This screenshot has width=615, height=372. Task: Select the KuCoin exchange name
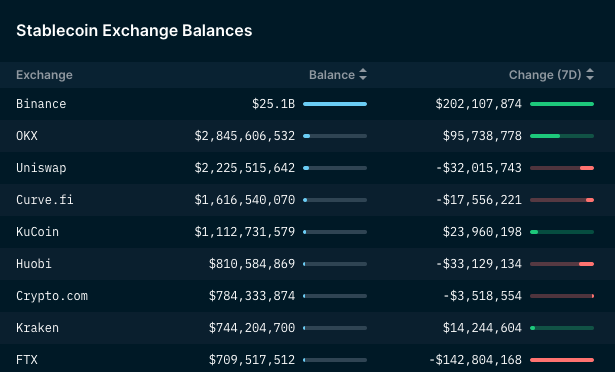tap(37, 232)
